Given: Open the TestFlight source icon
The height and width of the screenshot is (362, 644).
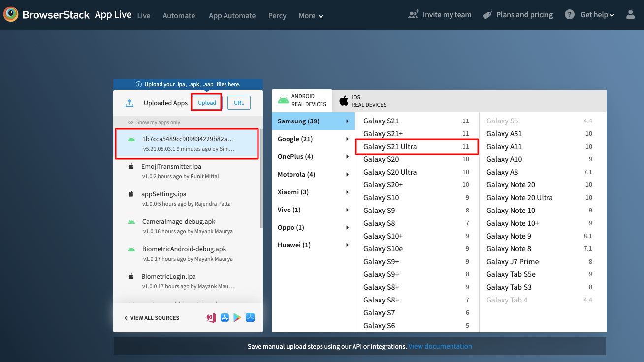Looking at the screenshot, I should point(250,317).
